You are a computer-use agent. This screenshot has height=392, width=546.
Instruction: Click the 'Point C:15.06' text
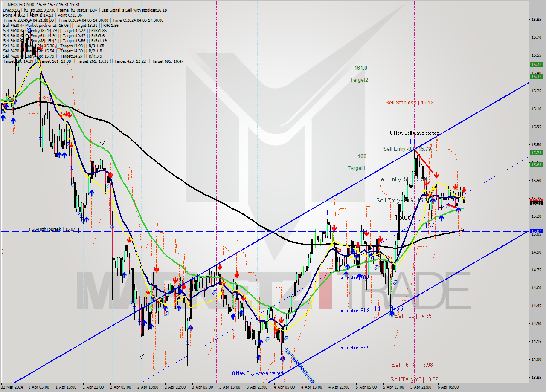click(70, 15)
